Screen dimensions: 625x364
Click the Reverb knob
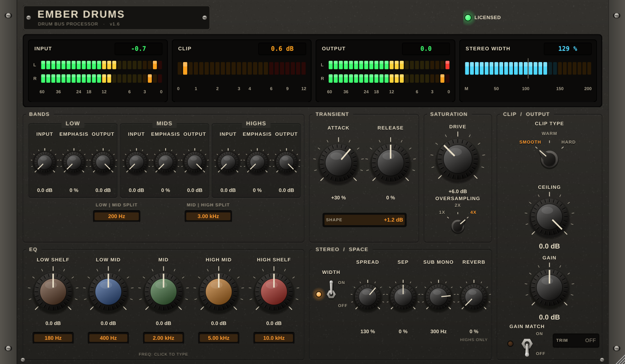click(x=474, y=297)
